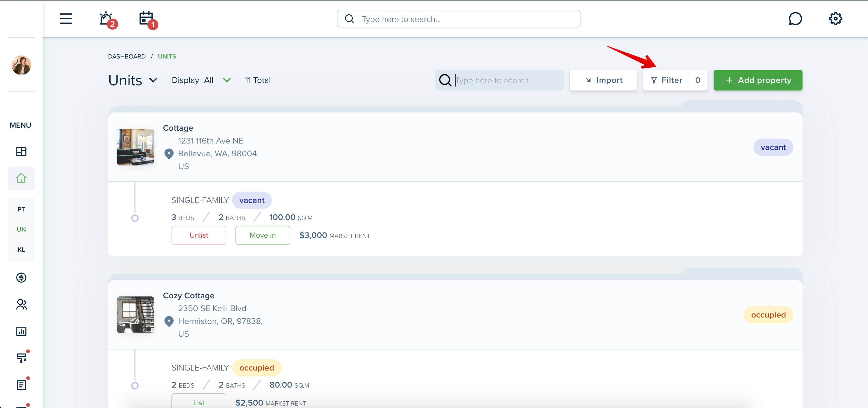Go to UN submenu item
868x408 pixels.
21,229
